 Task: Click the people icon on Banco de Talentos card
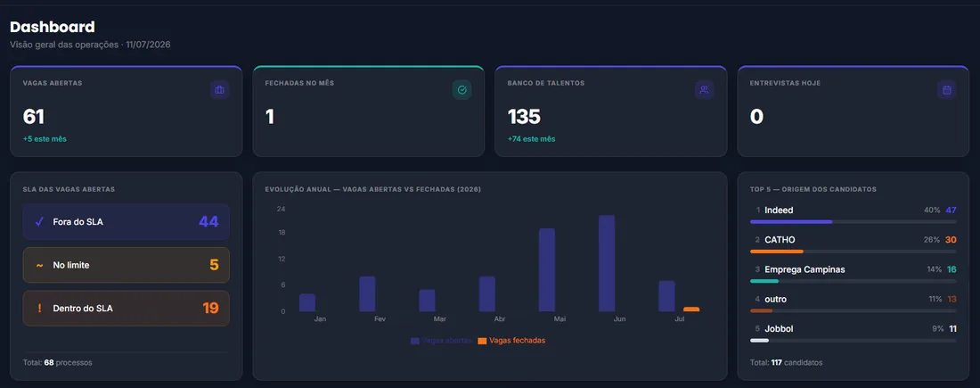pos(705,90)
